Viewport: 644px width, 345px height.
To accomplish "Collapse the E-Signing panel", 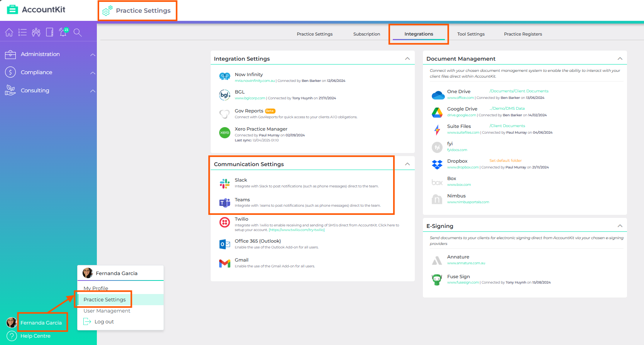I will [620, 226].
